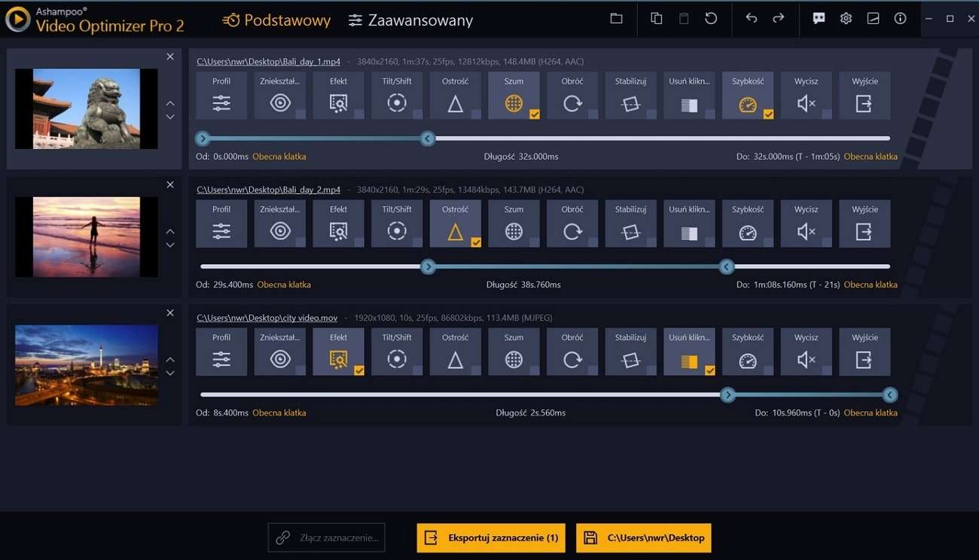The width and height of the screenshot is (979, 560).
Task: Disable Szum noise filter on Bali_day_1.mp4
Action: tap(534, 114)
